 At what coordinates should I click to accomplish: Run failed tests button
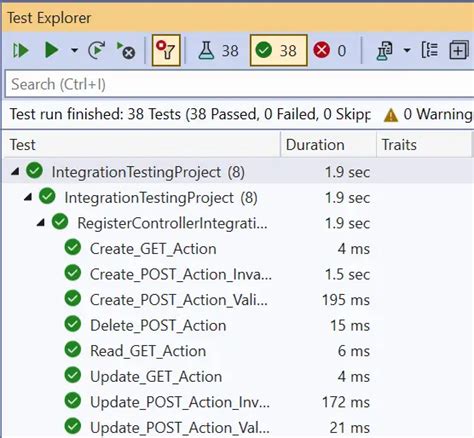point(125,50)
